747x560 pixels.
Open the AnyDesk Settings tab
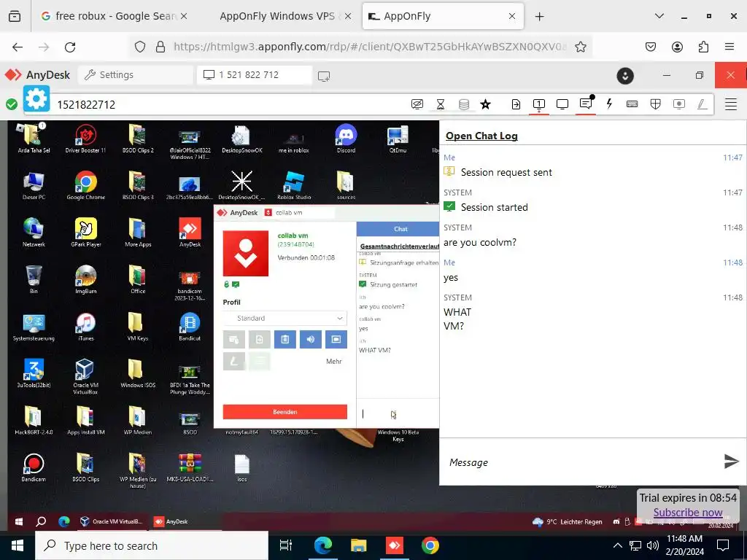[x=135, y=75]
